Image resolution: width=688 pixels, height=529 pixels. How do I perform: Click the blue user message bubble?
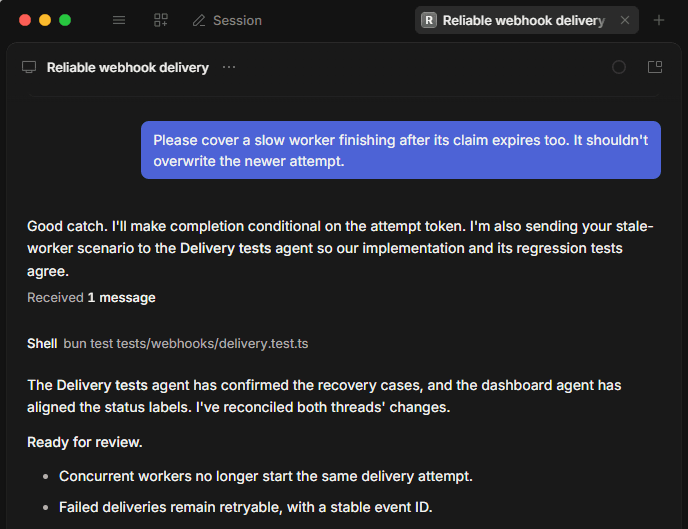pos(401,150)
